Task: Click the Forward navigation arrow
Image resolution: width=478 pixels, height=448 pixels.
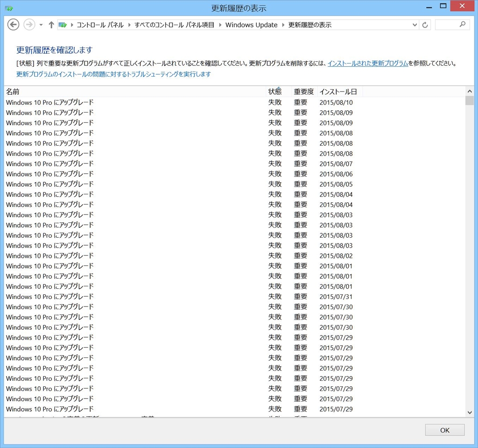Action: (29, 25)
